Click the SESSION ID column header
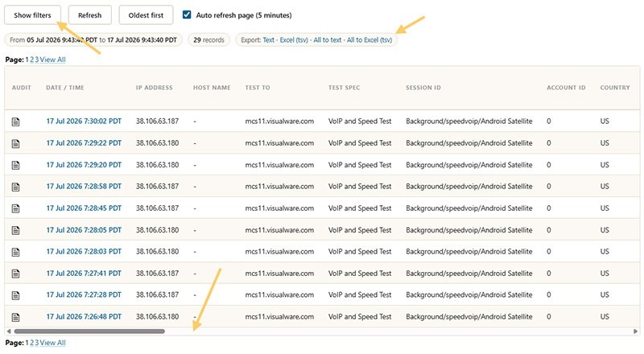Image resolution: width=644 pixels, height=354 pixels. [x=423, y=88]
